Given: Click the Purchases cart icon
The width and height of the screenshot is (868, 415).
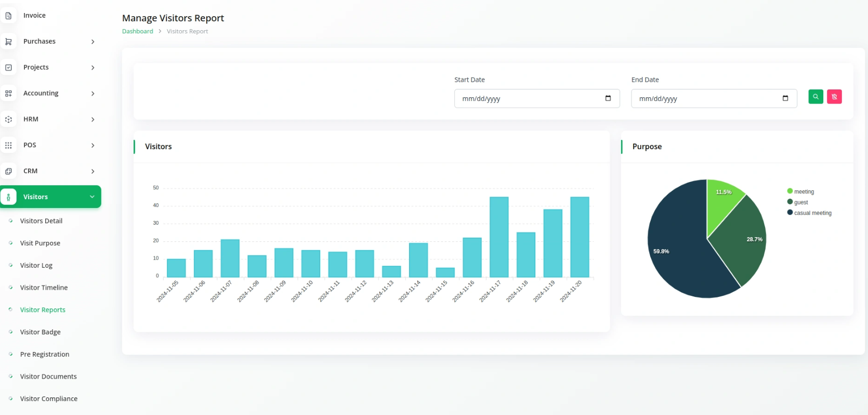Looking at the screenshot, I should [x=8, y=42].
